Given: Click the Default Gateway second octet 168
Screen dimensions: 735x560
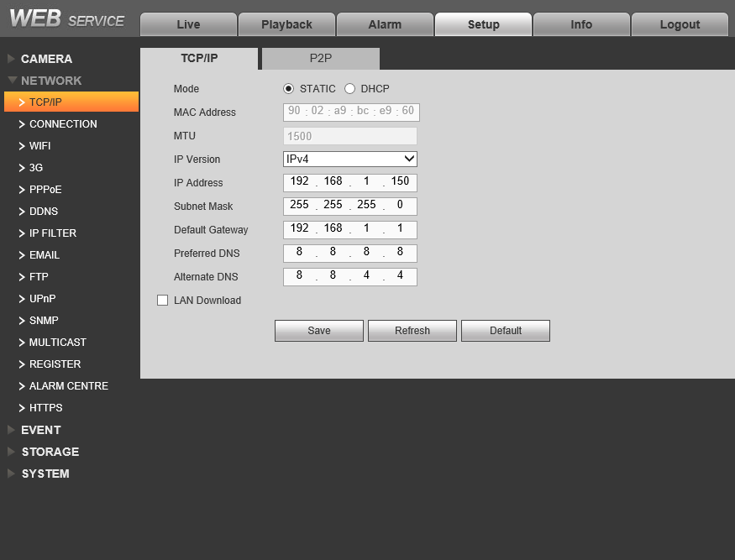Looking at the screenshot, I should click(333, 228).
